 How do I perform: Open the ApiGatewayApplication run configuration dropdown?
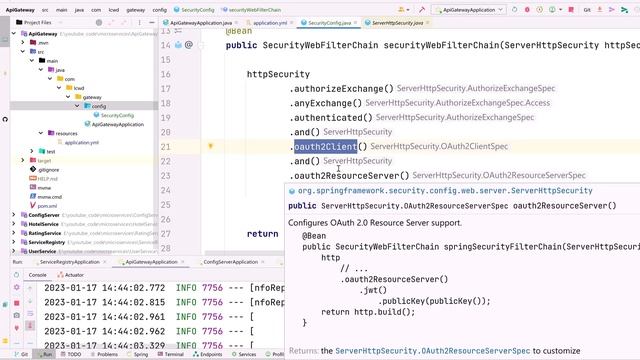click(469, 9)
